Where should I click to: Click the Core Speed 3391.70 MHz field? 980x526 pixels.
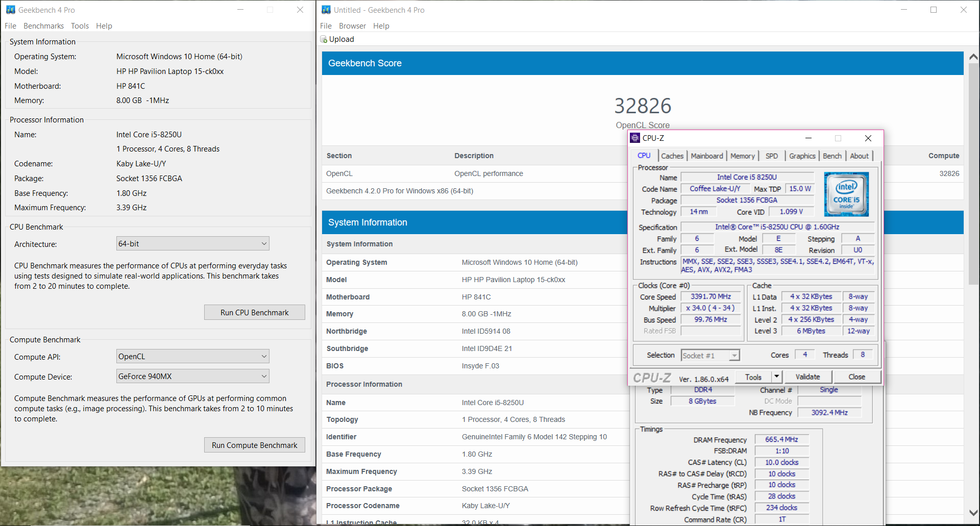[x=711, y=296]
